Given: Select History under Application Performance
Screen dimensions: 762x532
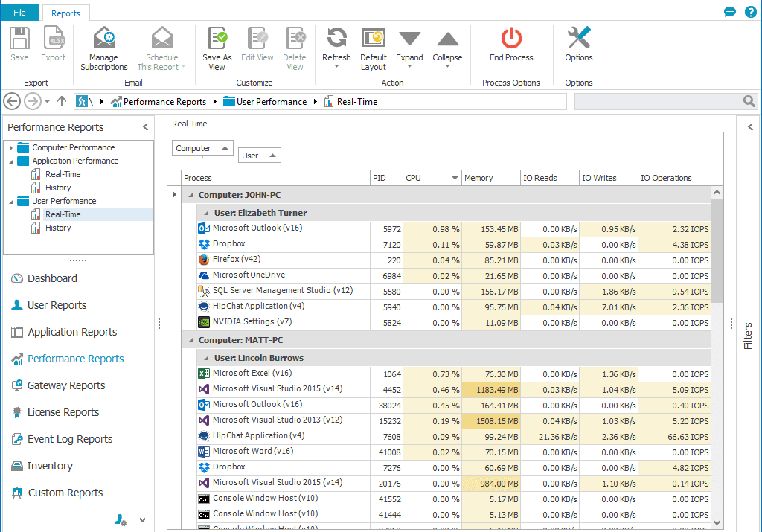Looking at the screenshot, I should tap(58, 188).
